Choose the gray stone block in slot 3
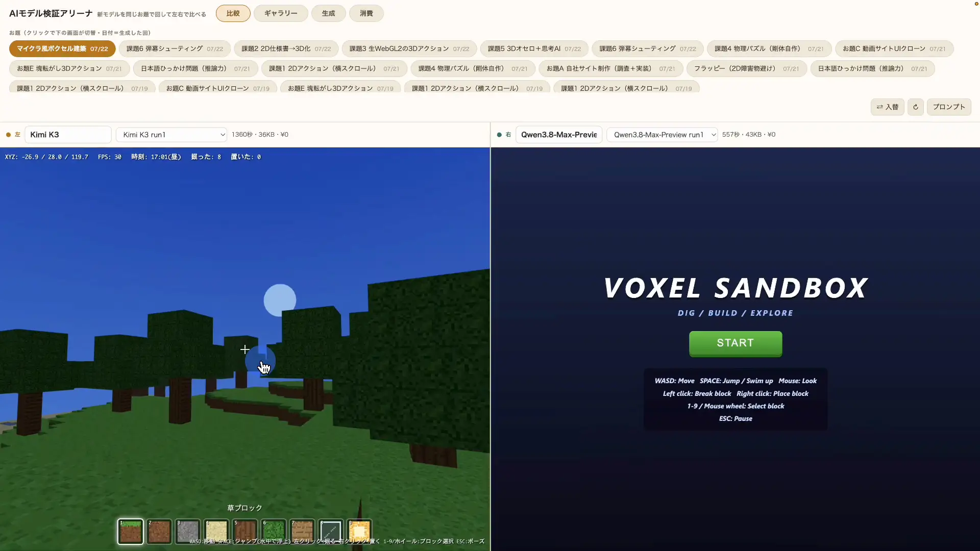The width and height of the screenshot is (980, 551). pyautogui.click(x=187, y=532)
